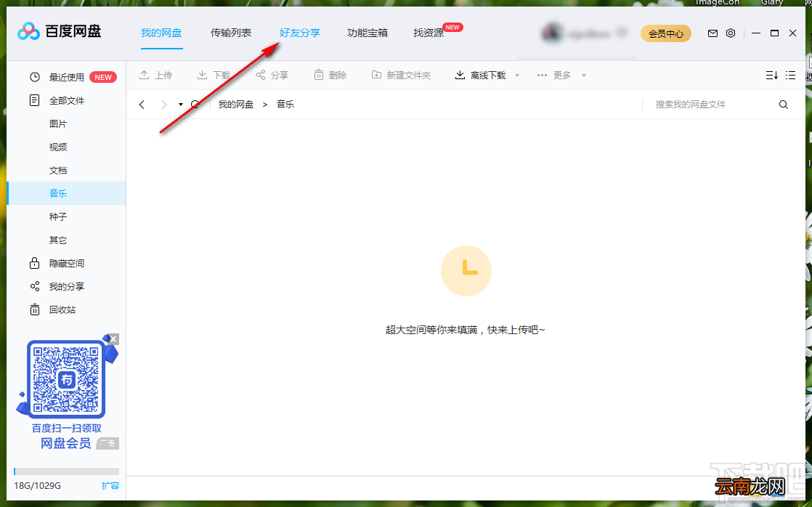Open the 会员中心 member center button
This screenshot has width=812, height=507.
click(x=666, y=33)
